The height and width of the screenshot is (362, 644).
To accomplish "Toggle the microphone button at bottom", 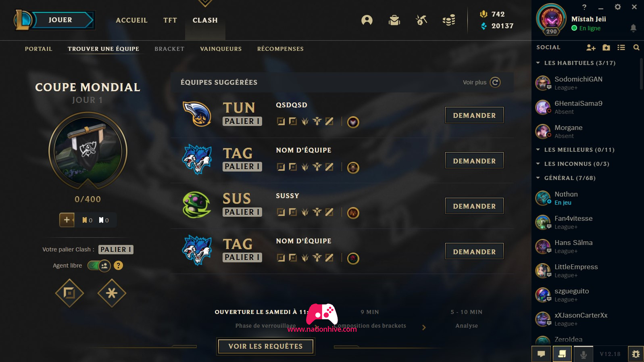I will 583,354.
